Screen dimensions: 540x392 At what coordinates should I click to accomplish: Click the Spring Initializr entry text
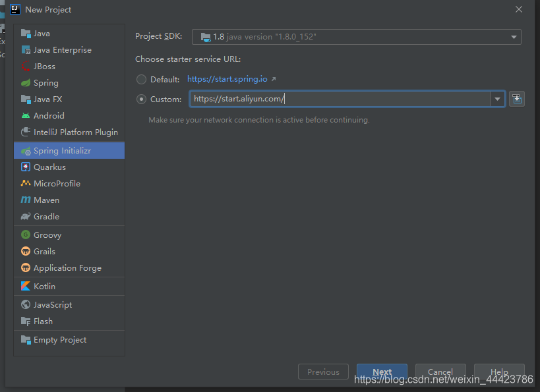pyautogui.click(x=63, y=151)
